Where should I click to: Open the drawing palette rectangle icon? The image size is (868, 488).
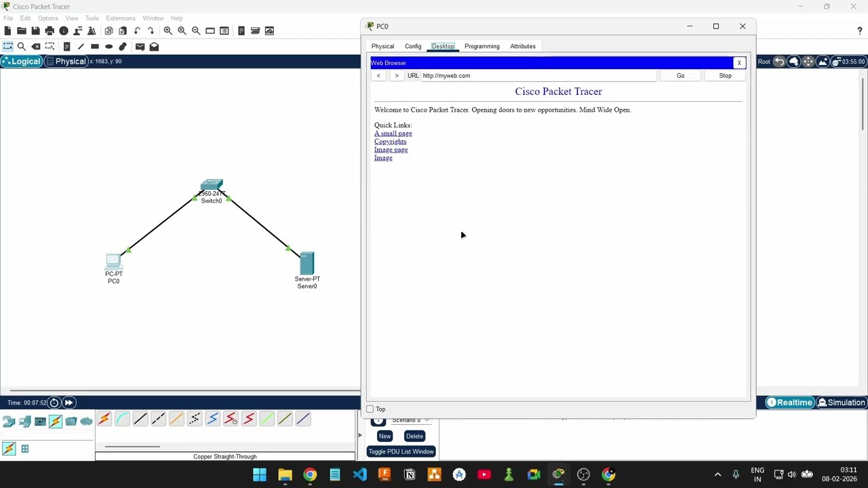point(210,30)
